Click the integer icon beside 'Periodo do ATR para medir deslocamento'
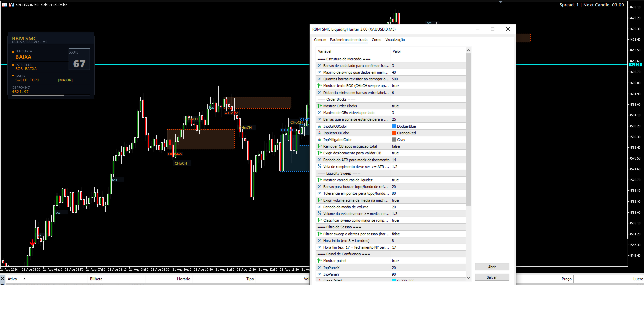Image resolution: width=644 pixels, height=319 pixels. (319, 160)
